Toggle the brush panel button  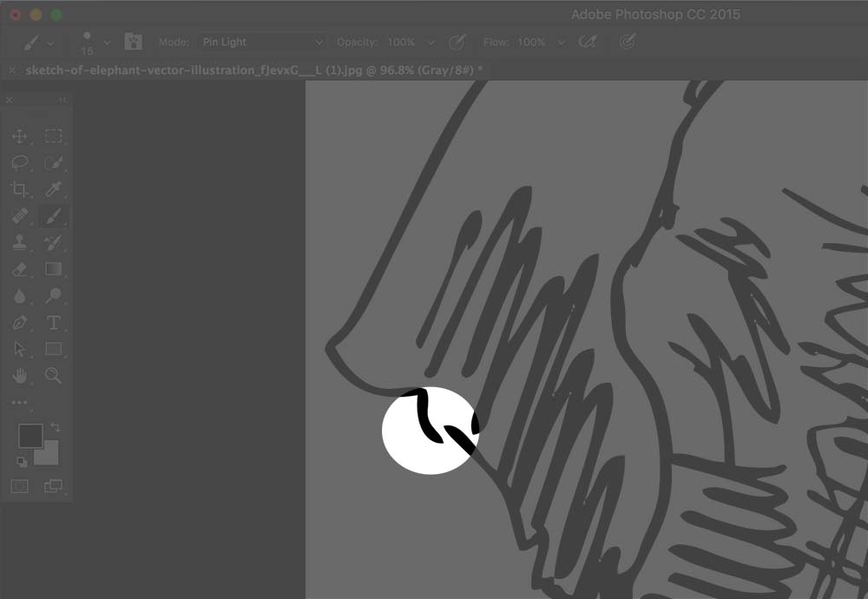(x=133, y=42)
